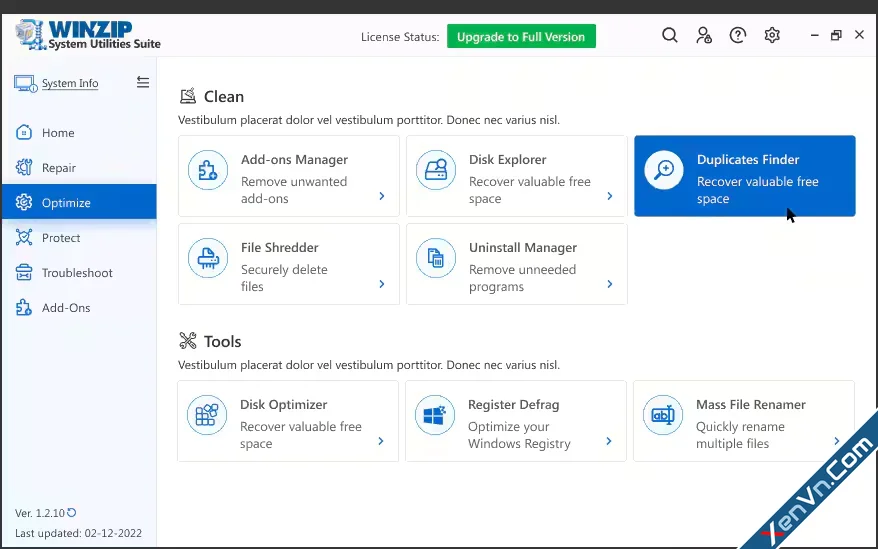Click 'Quickly rename multiple files' text

click(x=740, y=435)
